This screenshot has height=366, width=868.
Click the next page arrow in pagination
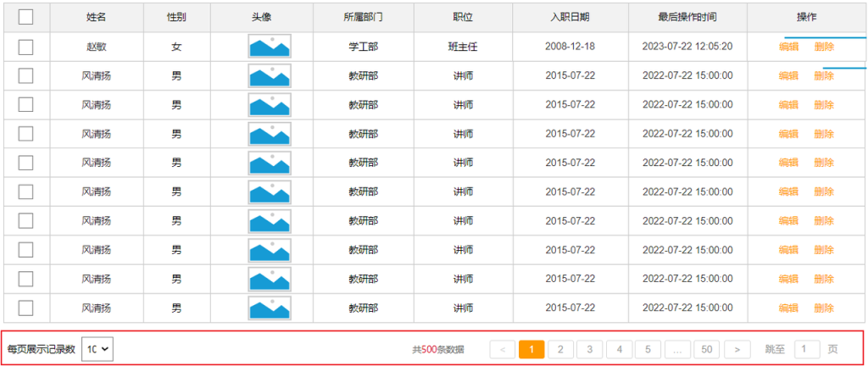pos(737,349)
